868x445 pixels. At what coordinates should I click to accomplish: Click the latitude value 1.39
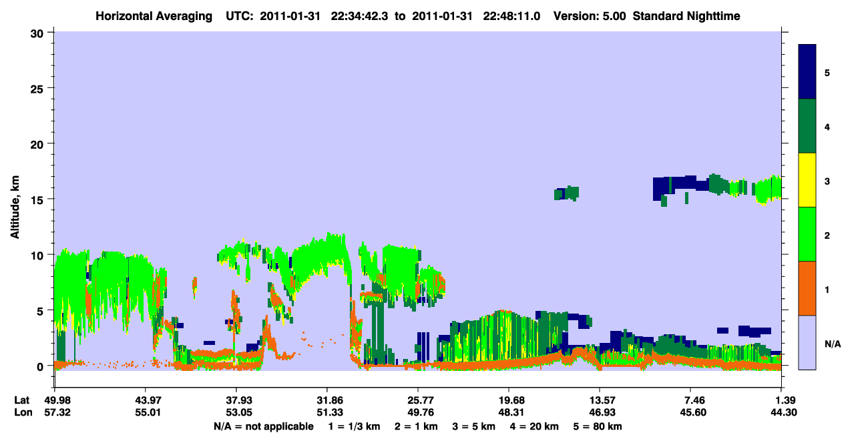[785, 400]
